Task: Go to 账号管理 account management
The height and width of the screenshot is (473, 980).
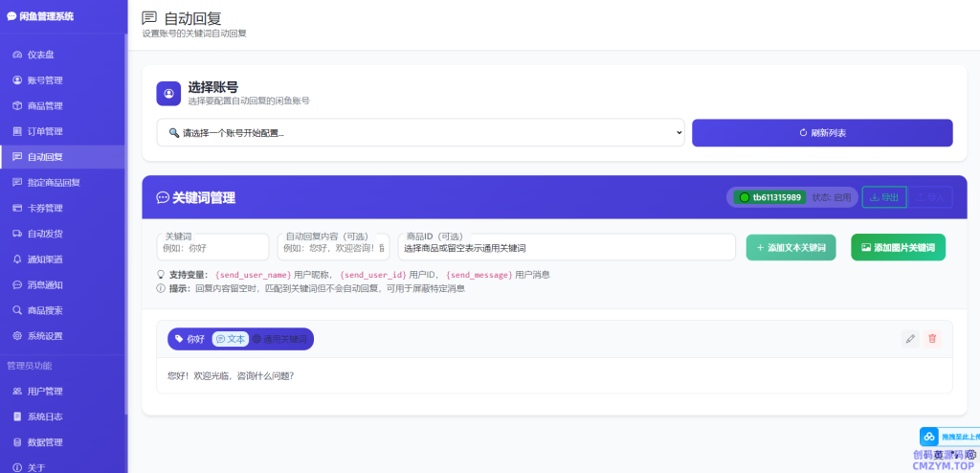Action: point(44,80)
